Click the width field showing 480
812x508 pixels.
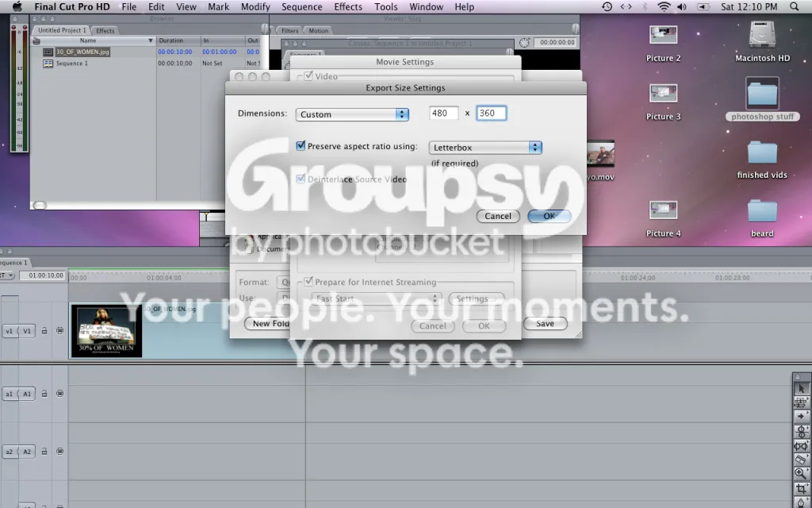pos(444,113)
